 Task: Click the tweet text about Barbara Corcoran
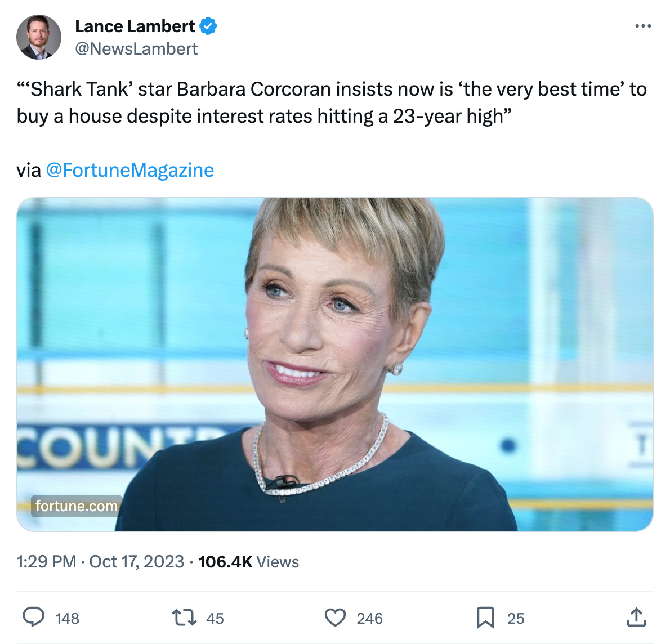(x=332, y=102)
